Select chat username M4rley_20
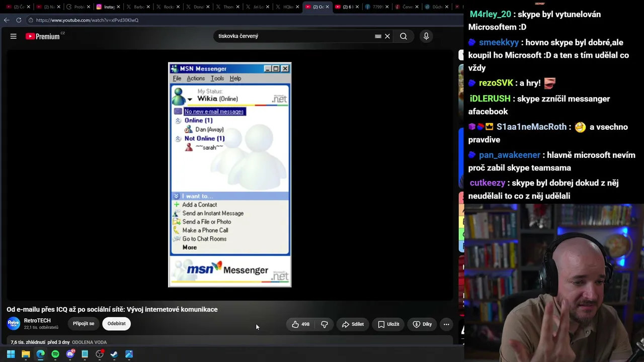The image size is (644, 362). pos(491,14)
